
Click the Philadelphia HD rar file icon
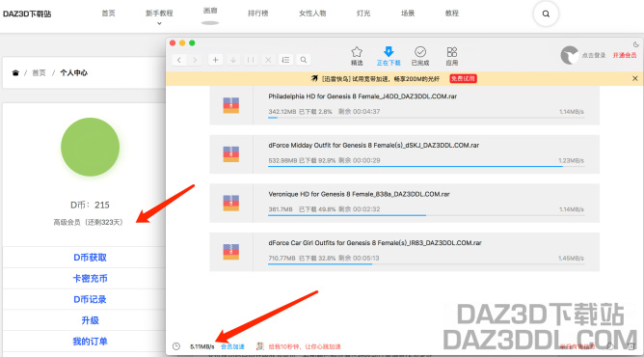coord(230,105)
